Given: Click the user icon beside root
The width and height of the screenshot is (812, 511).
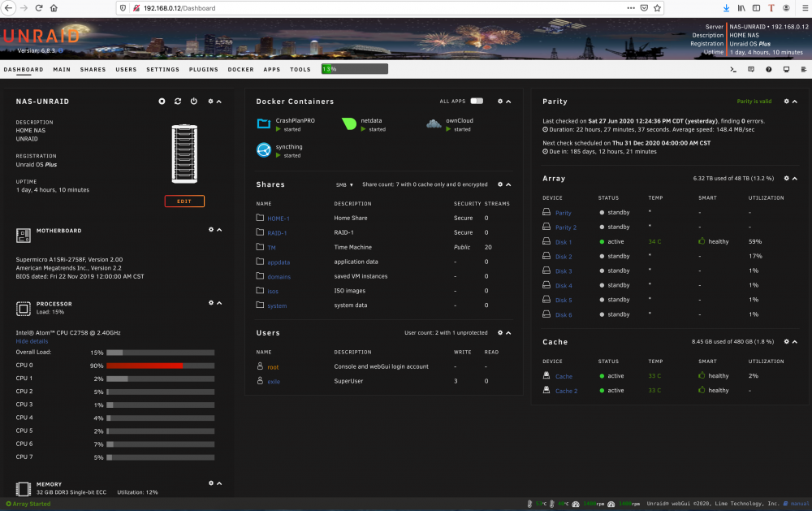Looking at the screenshot, I should pyautogui.click(x=260, y=366).
